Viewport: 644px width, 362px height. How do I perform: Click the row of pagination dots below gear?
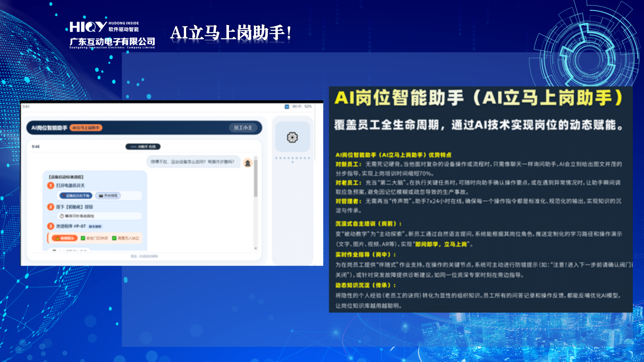pos(292,158)
